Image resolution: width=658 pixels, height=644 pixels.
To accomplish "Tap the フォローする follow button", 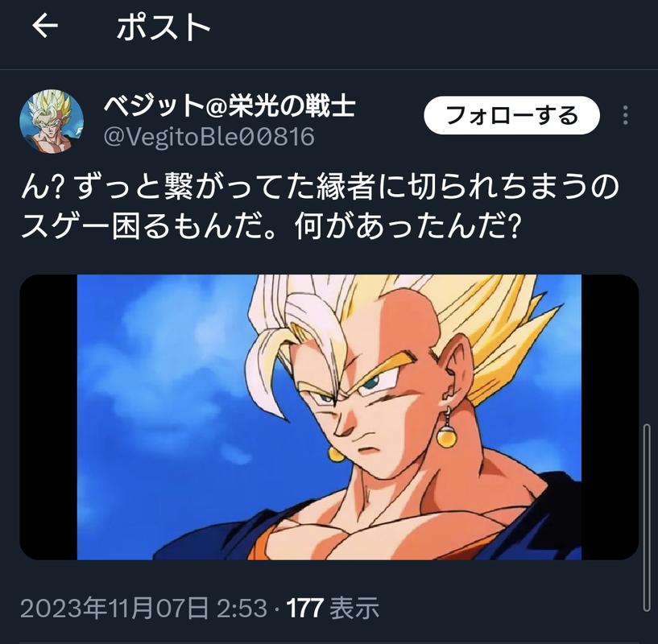I will click(x=511, y=115).
